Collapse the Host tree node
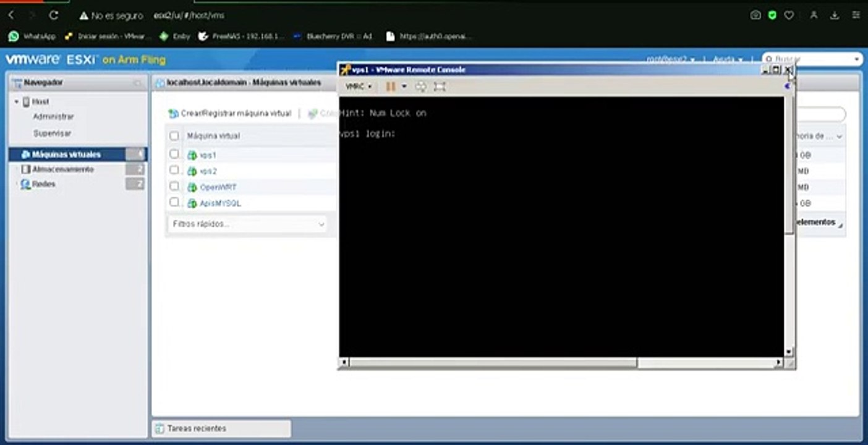The image size is (868, 445). (x=17, y=101)
